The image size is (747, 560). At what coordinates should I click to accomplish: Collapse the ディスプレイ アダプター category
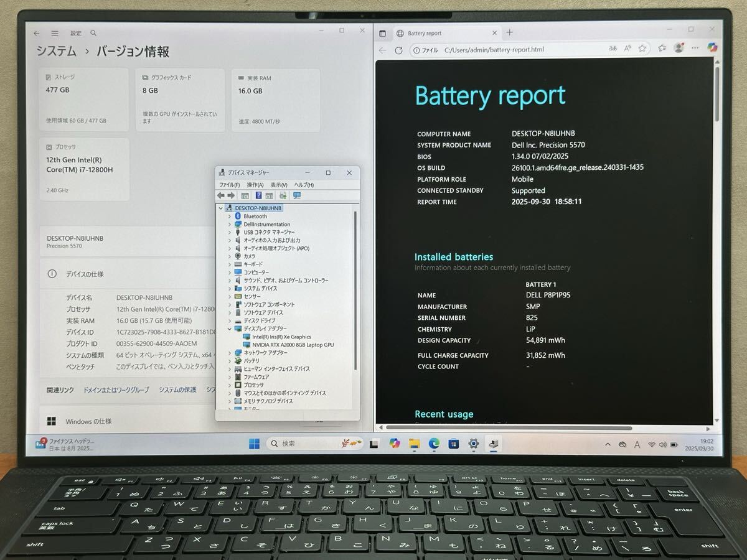(229, 329)
